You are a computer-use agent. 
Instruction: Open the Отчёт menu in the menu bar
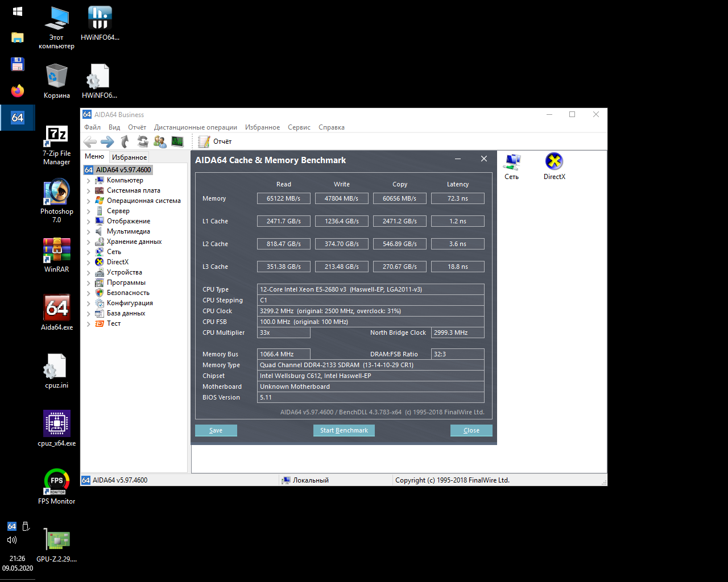(x=137, y=127)
